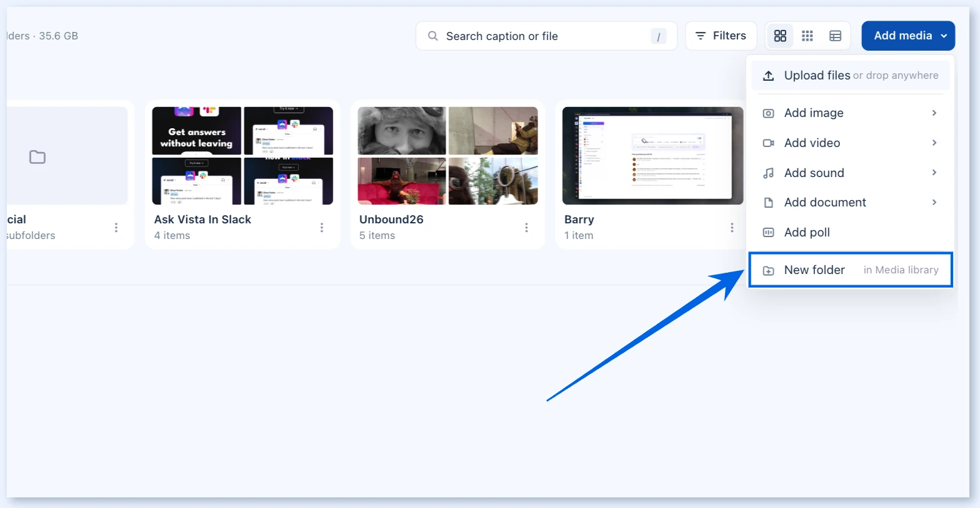Click the camera icon beside Add image
Image resolution: width=980 pixels, height=508 pixels.
pos(769,113)
